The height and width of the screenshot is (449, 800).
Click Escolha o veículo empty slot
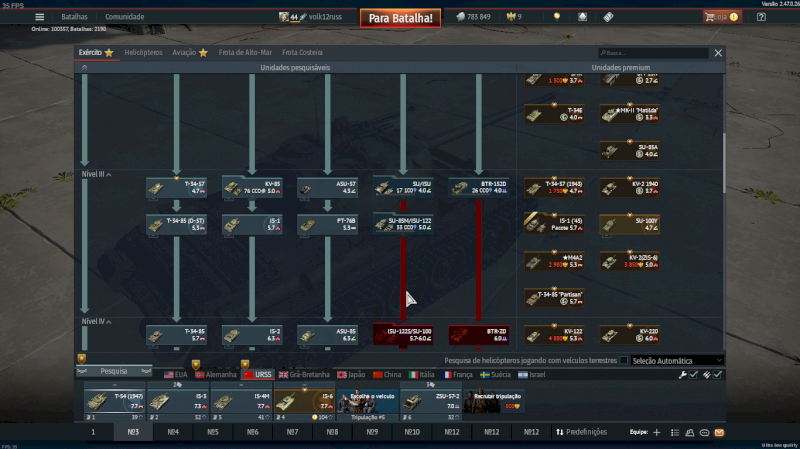coord(368,401)
